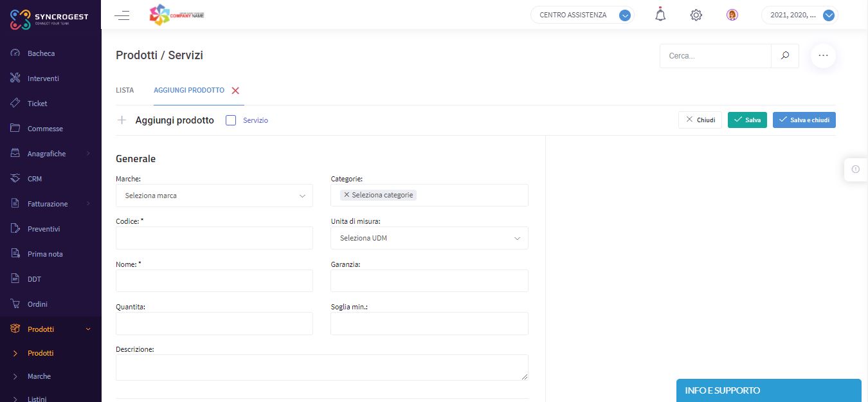Focus the Garanzia input field
Image resolution: width=868 pixels, height=402 pixels.
click(x=429, y=280)
